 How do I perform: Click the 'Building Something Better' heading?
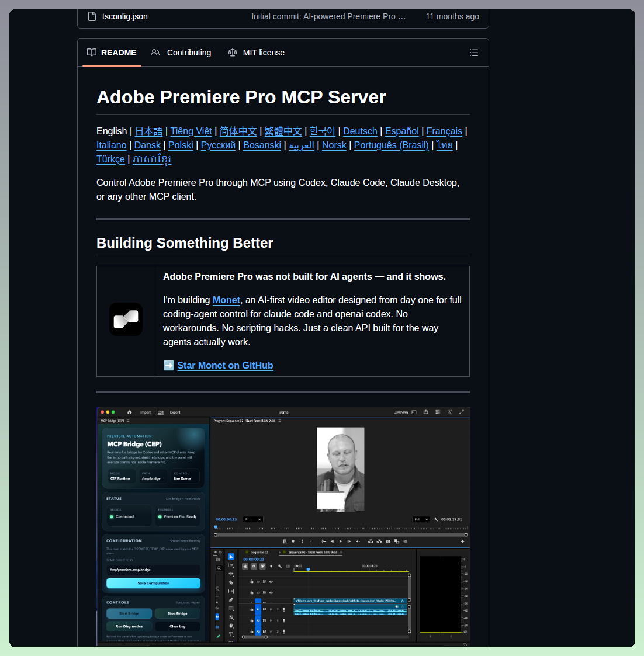pyautogui.click(x=185, y=242)
